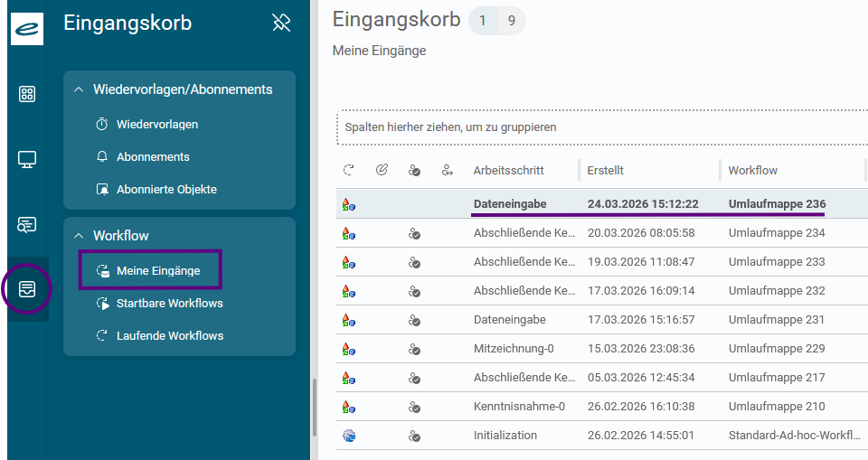Click the Abonnements bell icon
This screenshot has height=460, width=868.
(x=102, y=156)
